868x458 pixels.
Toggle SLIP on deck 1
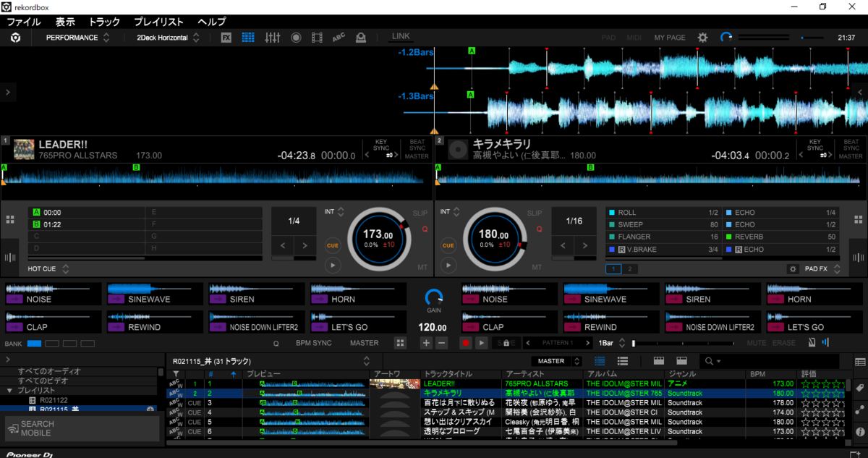pyautogui.click(x=420, y=213)
